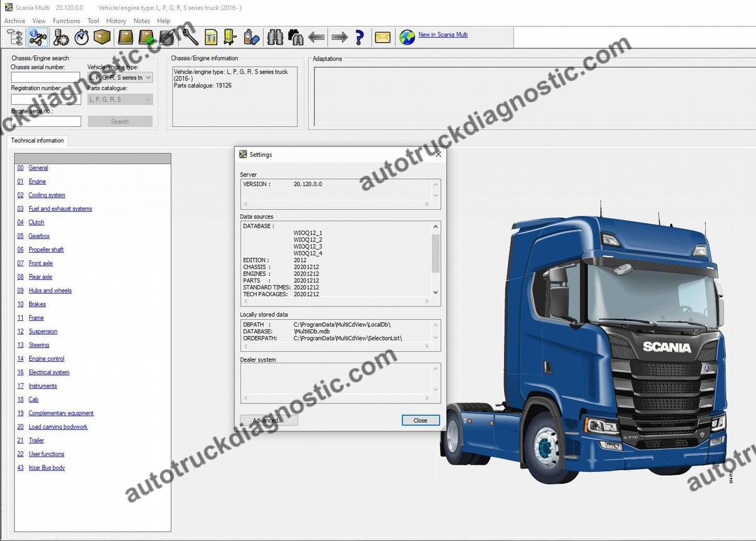
Task: Open the Vehicle/engine type dropdown
Action: (x=149, y=77)
